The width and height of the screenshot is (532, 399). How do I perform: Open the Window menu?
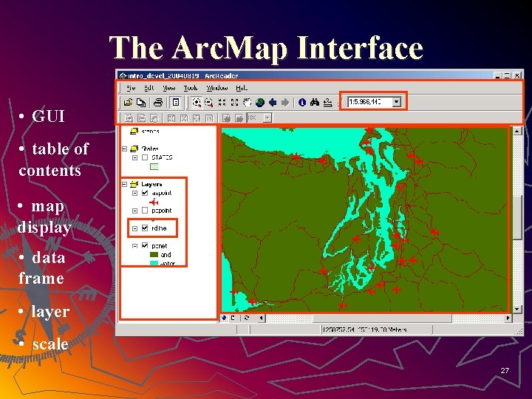coord(217,88)
